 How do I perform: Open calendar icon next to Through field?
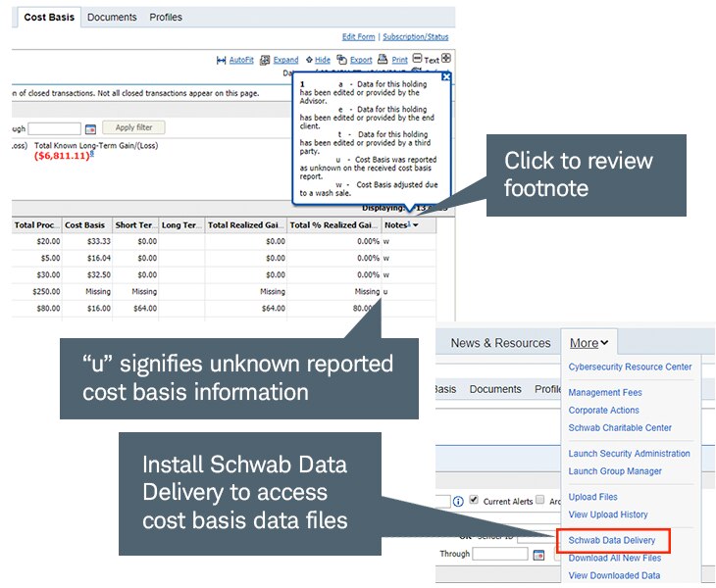pos(538,555)
